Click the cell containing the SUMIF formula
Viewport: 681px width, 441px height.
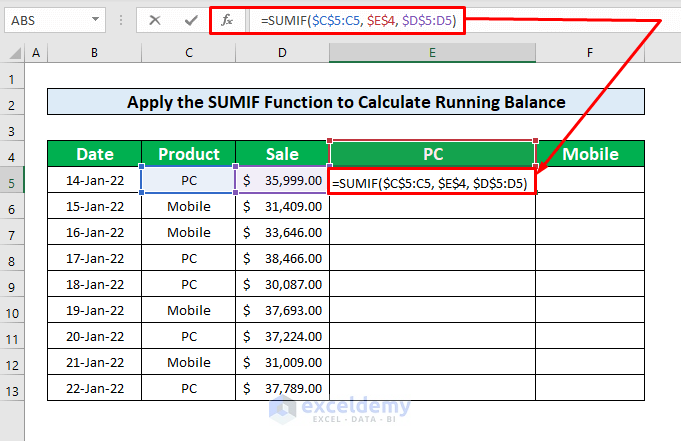432,181
